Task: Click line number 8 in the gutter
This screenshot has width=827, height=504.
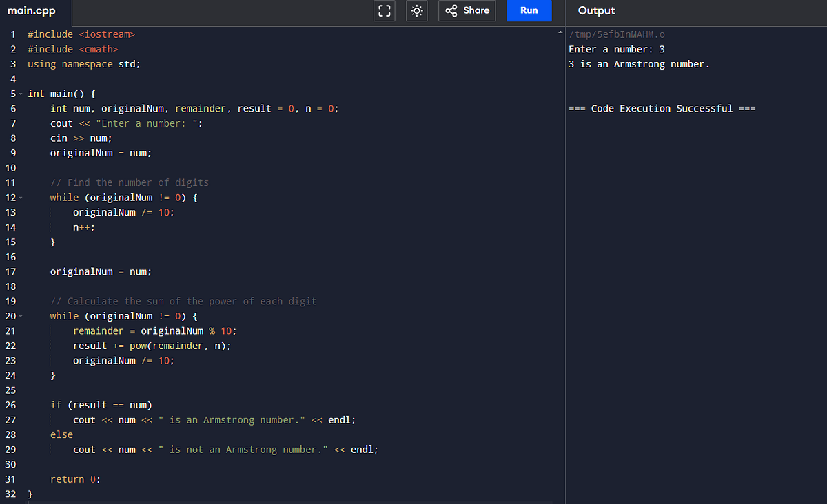Action: pos(13,138)
